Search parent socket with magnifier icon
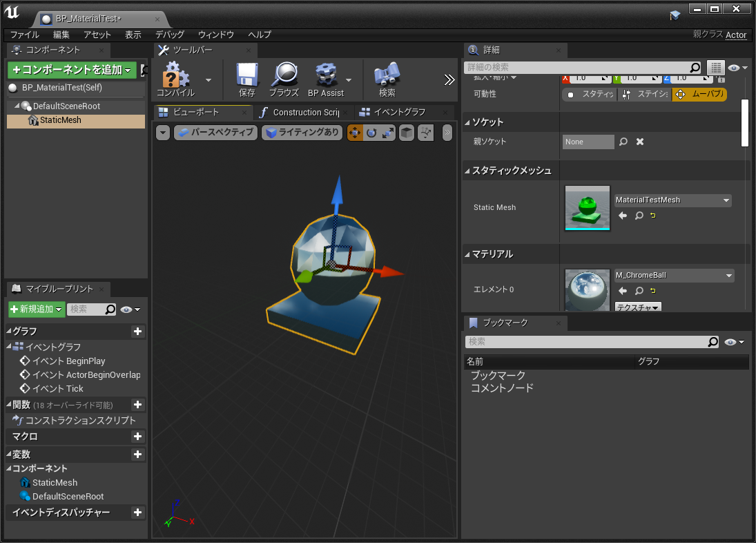Image resolution: width=756 pixels, height=543 pixels. pos(623,142)
